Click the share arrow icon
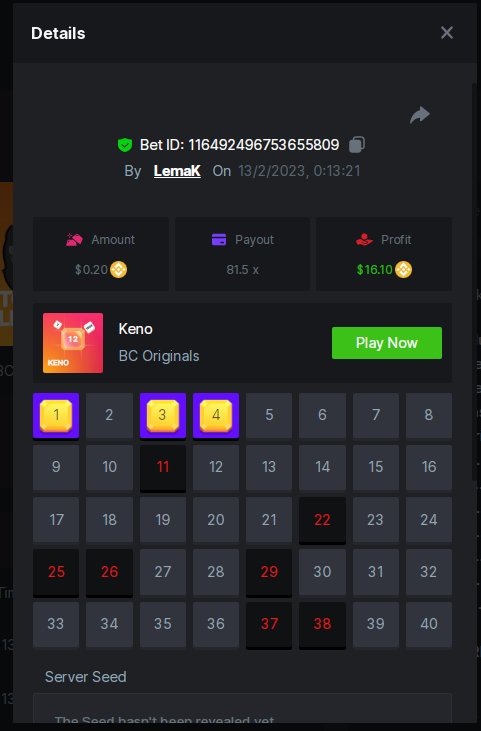The height and width of the screenshot is (731, 481). tap(419, 115)
